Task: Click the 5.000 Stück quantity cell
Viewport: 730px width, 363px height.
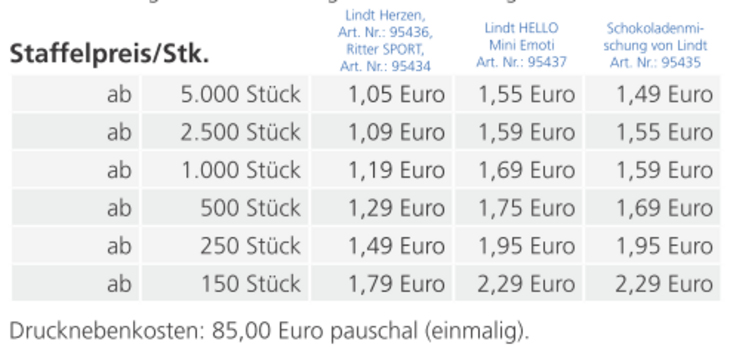Action: pyautogui.click(x=225, y=94)
